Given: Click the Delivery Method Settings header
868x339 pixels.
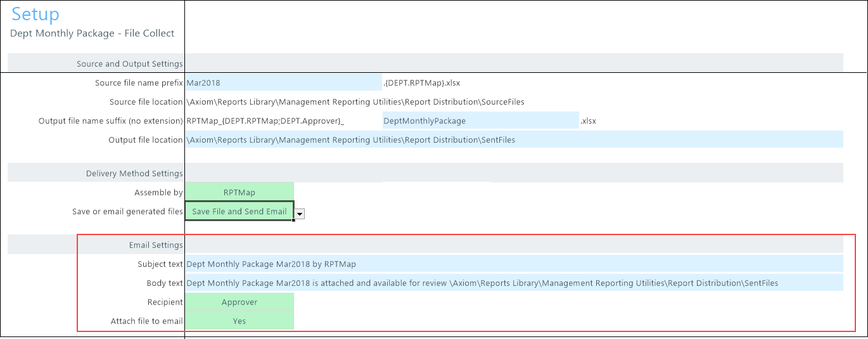Looking at the screenshot, I should pos(134,174).
